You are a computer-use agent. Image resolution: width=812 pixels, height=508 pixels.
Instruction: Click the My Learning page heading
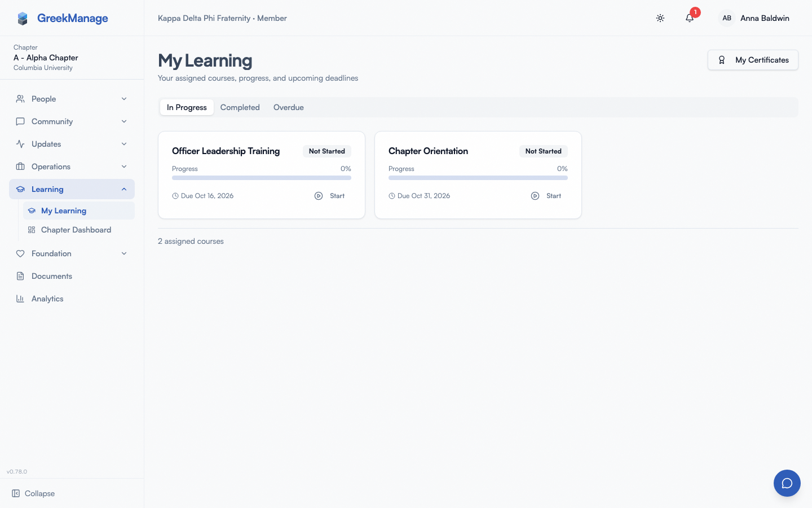pyautogui.click(x=205, y=60)
